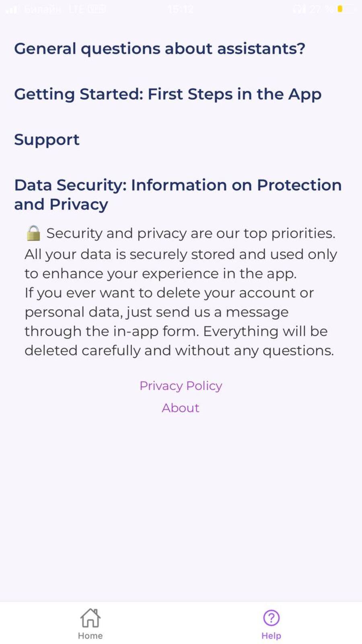Tap the 27 % battery percentage text

[321, 9]
